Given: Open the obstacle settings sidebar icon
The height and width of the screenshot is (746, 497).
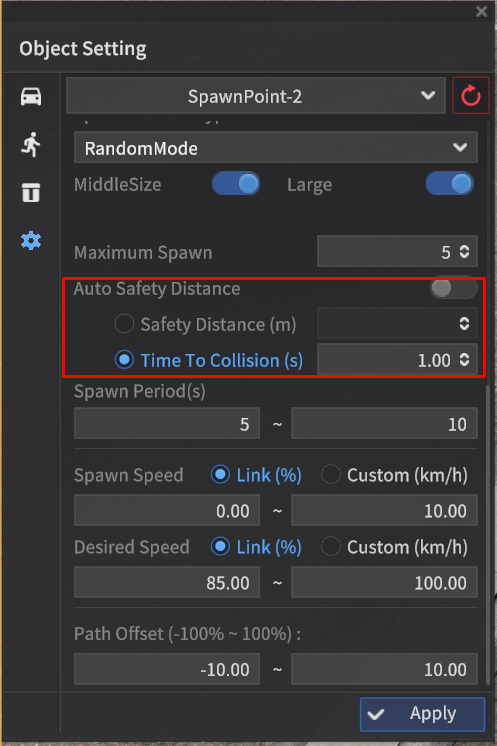Looking at the screenshot, I should (31, 193).
